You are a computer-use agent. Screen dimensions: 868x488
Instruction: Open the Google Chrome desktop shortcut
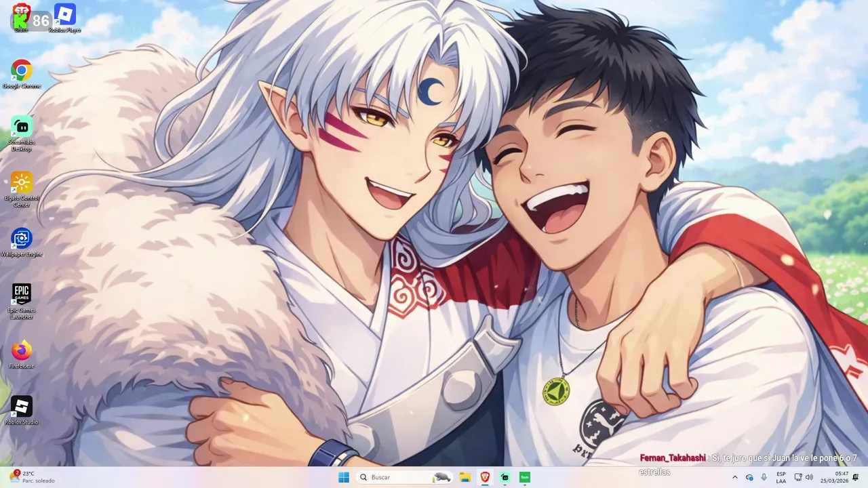click(x=22, y=74)
